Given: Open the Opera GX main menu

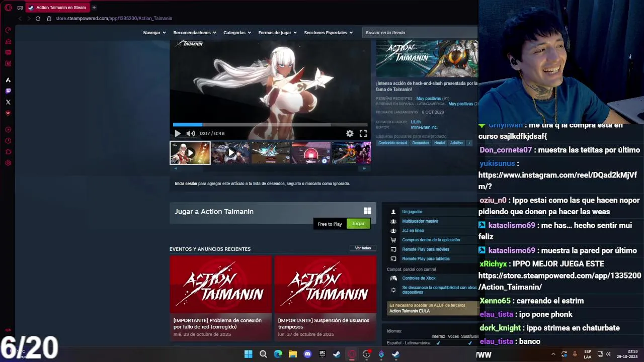Looking at the screenshot, I should point(8,8).
